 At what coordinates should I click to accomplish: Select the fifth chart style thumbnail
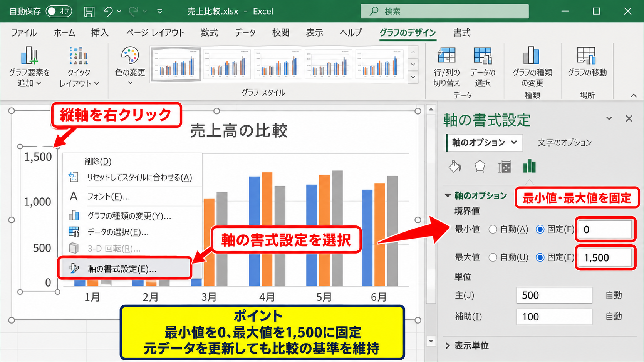click(x=379, y=64)
